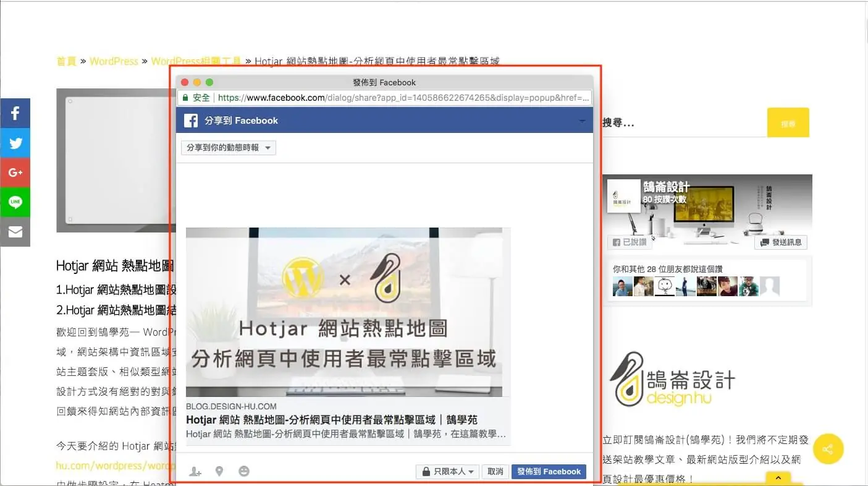Open the 首頁 breadcrumb link
Image resolution: width=868 pixels, height=486 pixels.
[x=66, y=61]
